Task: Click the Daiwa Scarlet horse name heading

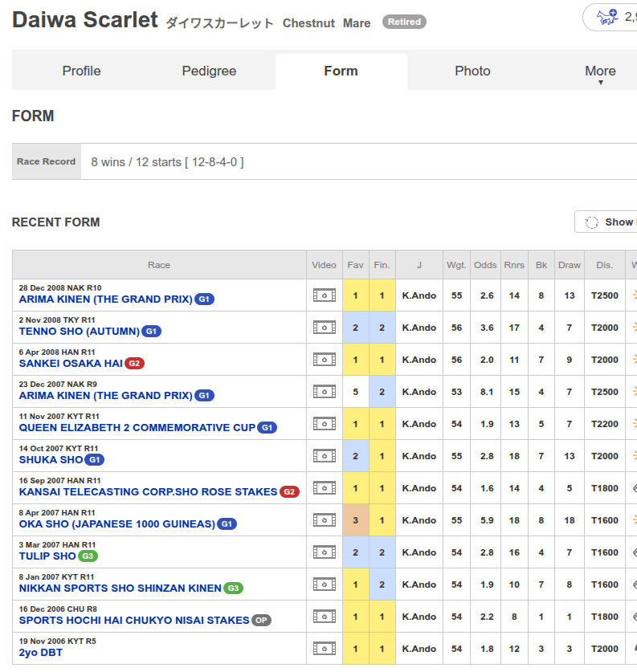Action: (x=85, y=20)
